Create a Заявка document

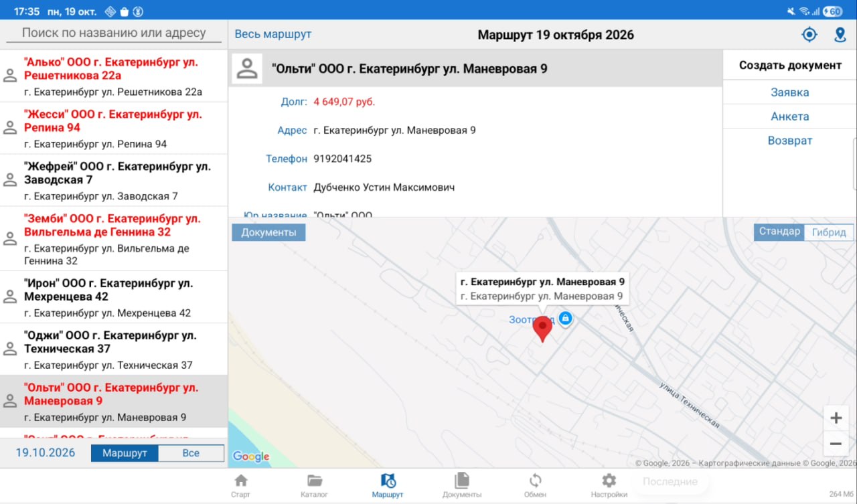point(790,92)
